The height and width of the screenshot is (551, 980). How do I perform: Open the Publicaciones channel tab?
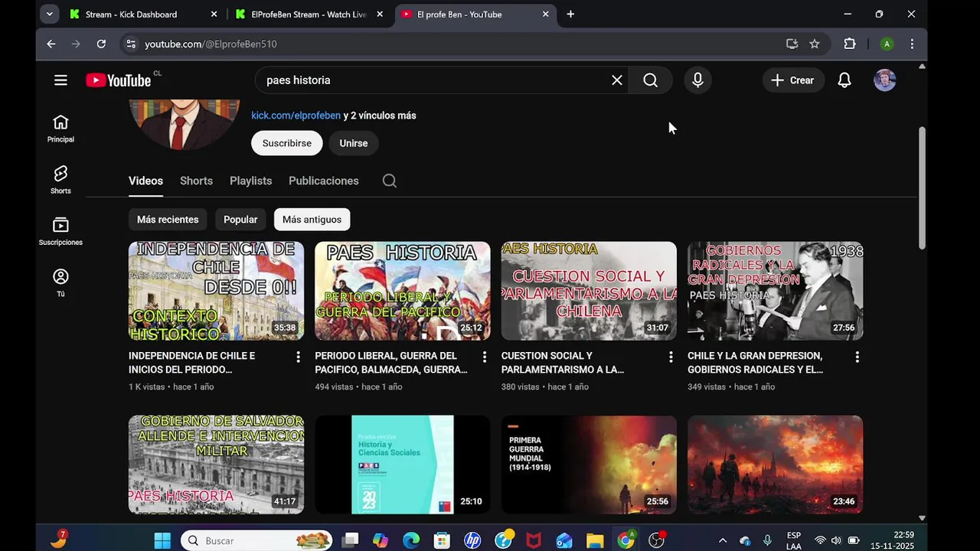pyautogui.click(x=324, y=181)
